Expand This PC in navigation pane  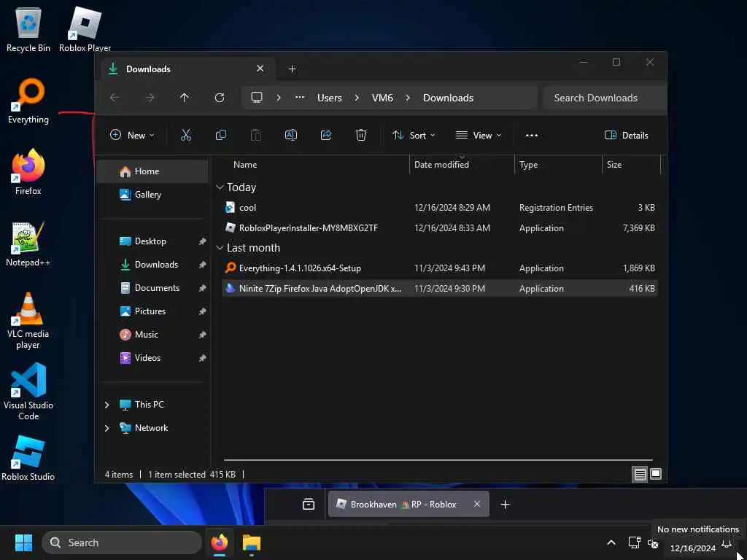tap(107, 404)
